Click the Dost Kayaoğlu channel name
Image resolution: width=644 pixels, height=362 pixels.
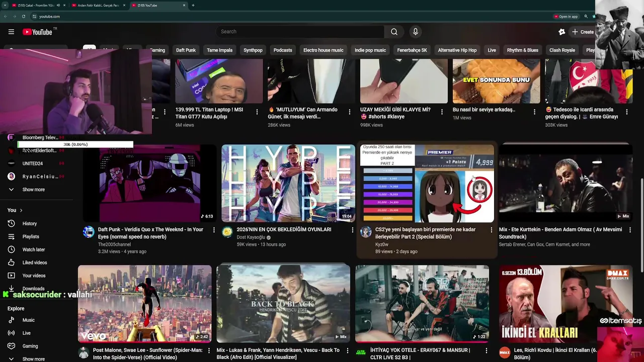coord(251,237)
